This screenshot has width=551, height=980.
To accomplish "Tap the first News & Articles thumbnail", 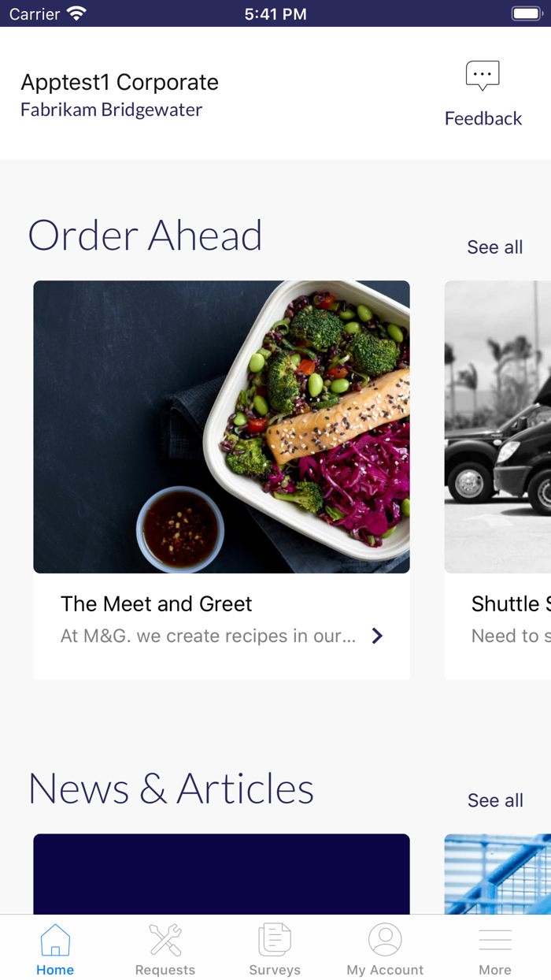I will [x=221, y=874].
